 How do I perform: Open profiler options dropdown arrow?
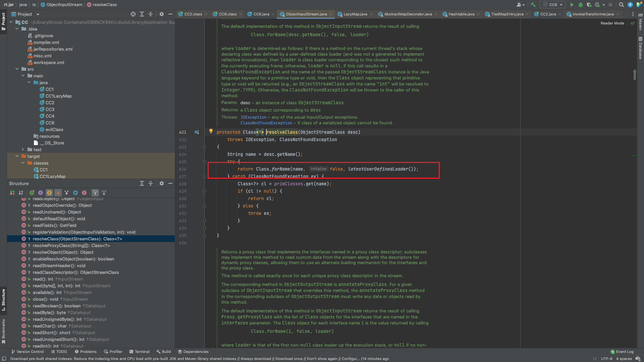(x=604, y=5)
